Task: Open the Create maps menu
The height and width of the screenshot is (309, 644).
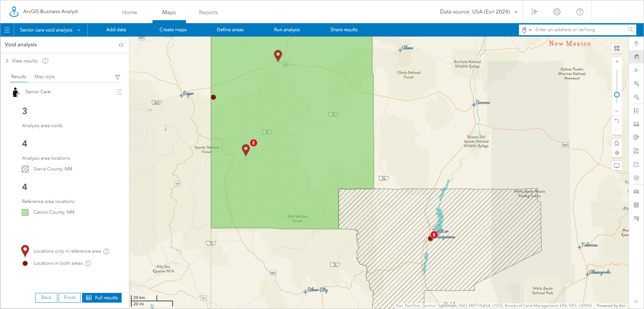Action: pyautogui.click(x=173, y=30)
